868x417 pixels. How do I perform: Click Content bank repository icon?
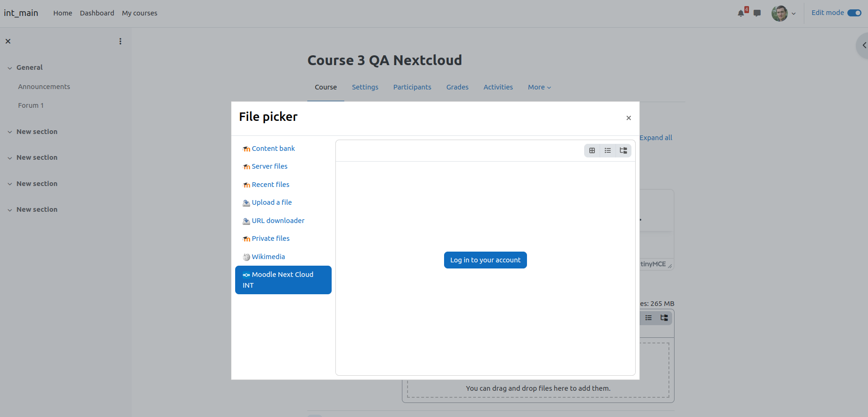pos(246,149)
